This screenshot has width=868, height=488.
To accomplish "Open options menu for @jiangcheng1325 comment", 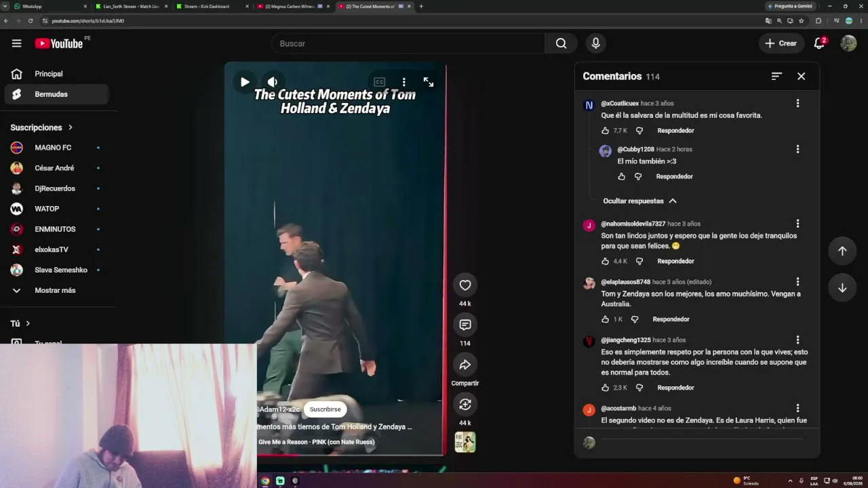I will click(797, 340).
